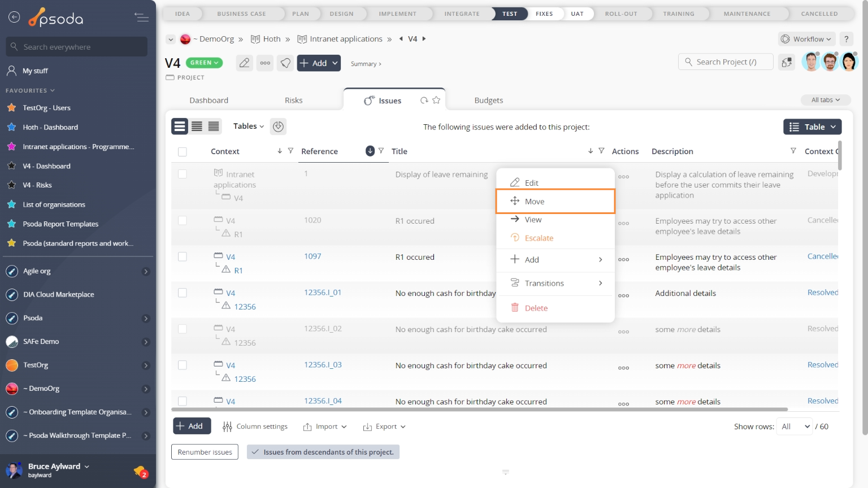The height and width of the screenshot is (488, 868).
Task: Open the three-dots more options button beside V4
Action: (x=265, y=63)
